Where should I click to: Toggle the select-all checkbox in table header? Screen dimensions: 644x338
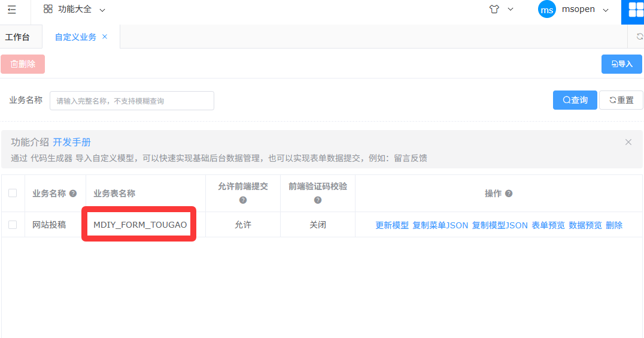[13, 193]
